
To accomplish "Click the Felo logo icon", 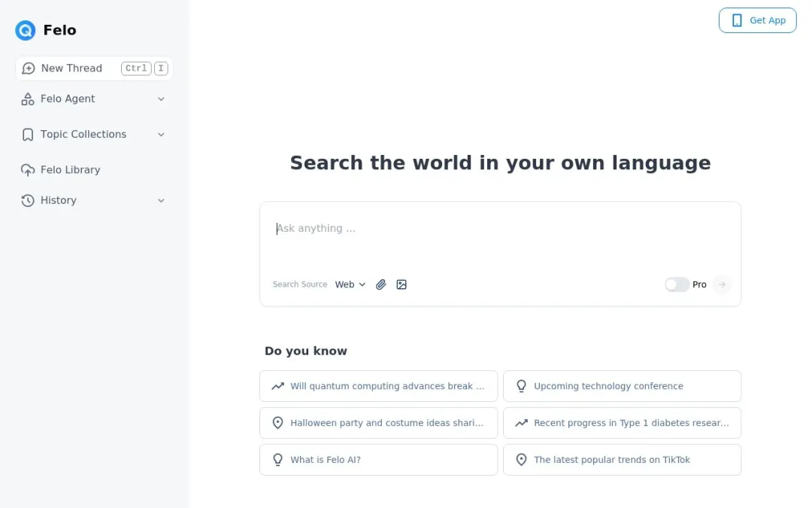I will pos(25,30).
